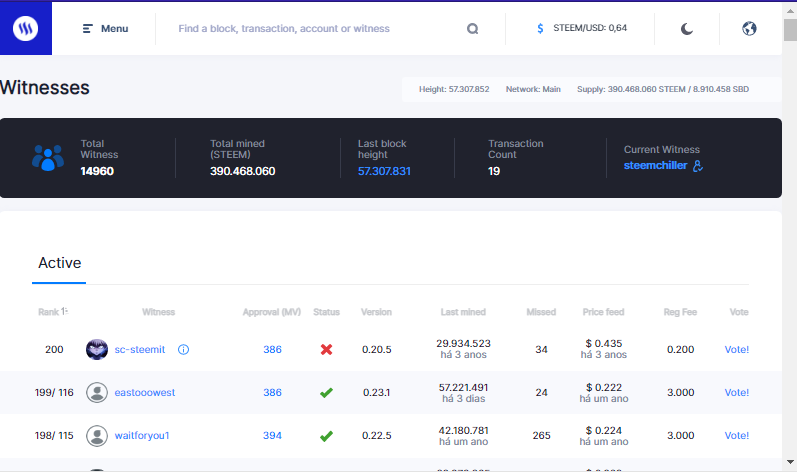Click price feed $ 0.435 cell

pyautogui.click(x=604, y=349)
